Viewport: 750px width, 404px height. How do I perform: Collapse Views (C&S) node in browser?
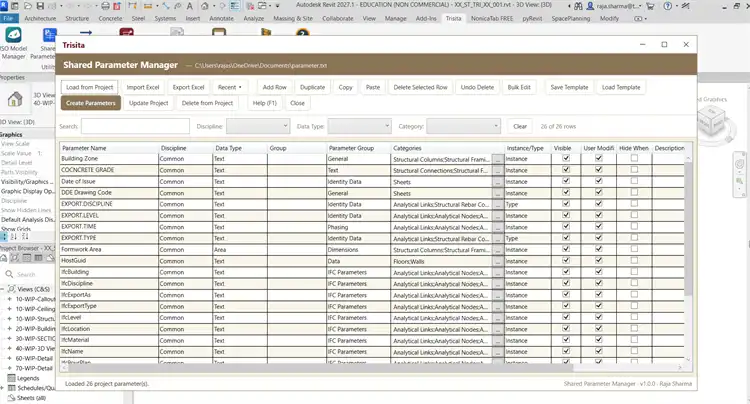click(x=2, y=289)
